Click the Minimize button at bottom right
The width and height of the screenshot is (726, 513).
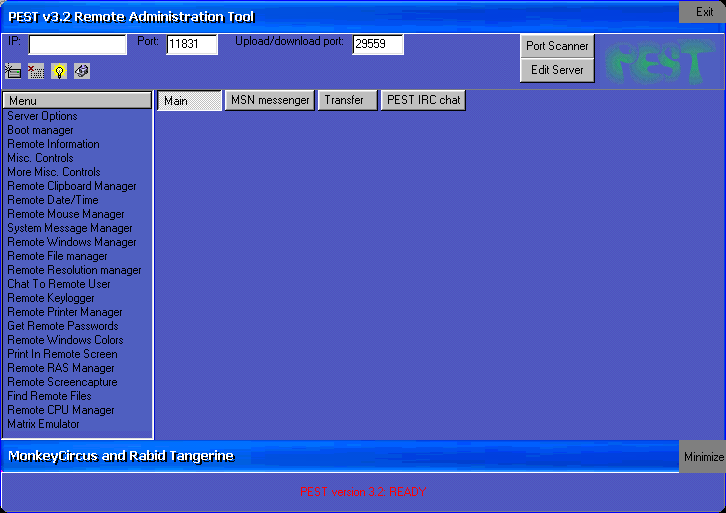pyautogui.click(x=703, y=457)
